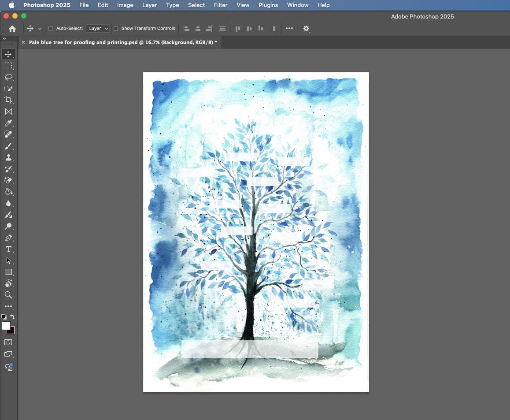Viewport: 510px width, 420px height.
Task: Activate the Lasso tool
Action: (x=8, y=78)
